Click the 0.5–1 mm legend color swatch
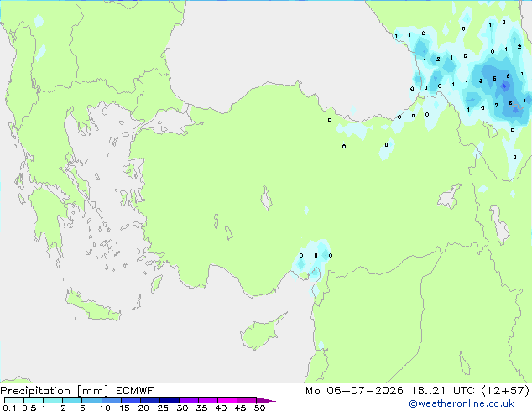This screenshot has width=532, height=411. (34, 400)
